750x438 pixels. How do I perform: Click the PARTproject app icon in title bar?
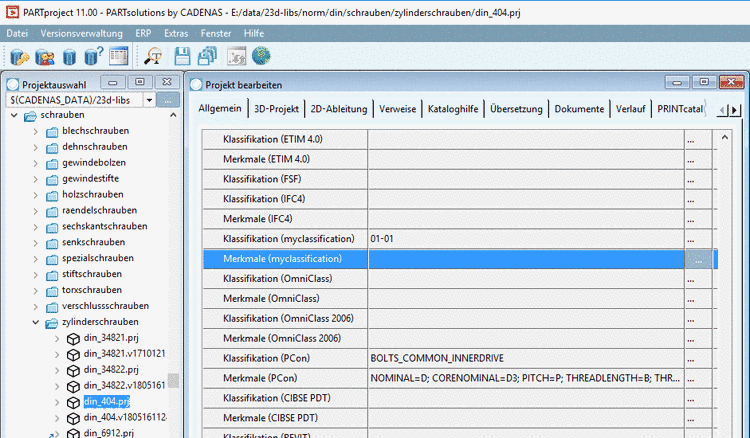click(x=12, y=12)
